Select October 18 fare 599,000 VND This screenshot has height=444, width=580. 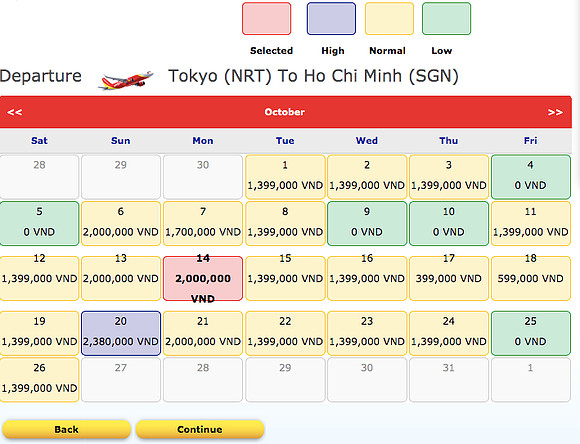pos(531,278)
